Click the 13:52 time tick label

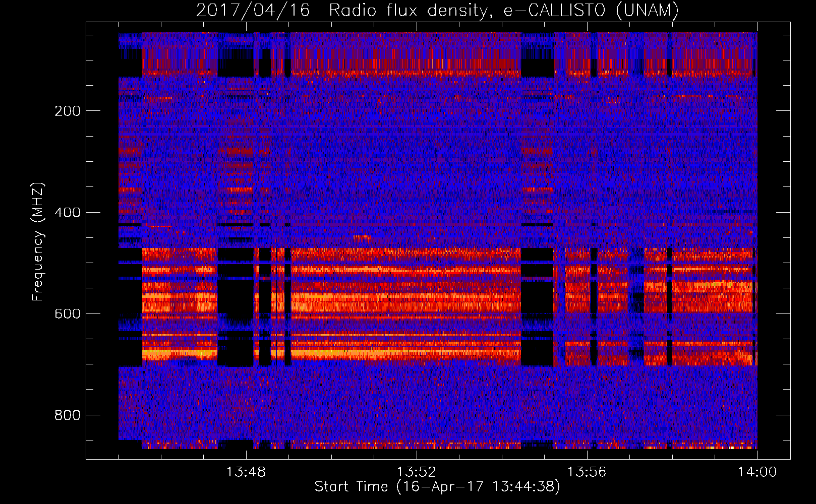coord(416,472)
